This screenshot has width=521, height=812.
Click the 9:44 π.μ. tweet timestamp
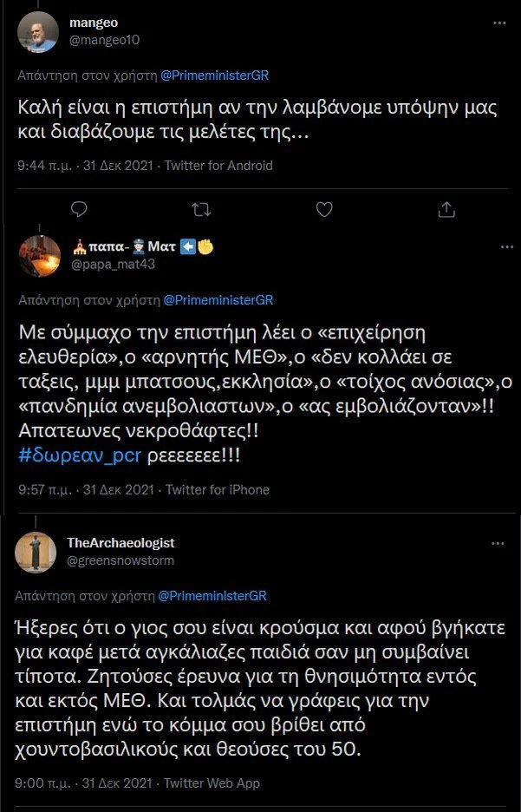(46, 166)
